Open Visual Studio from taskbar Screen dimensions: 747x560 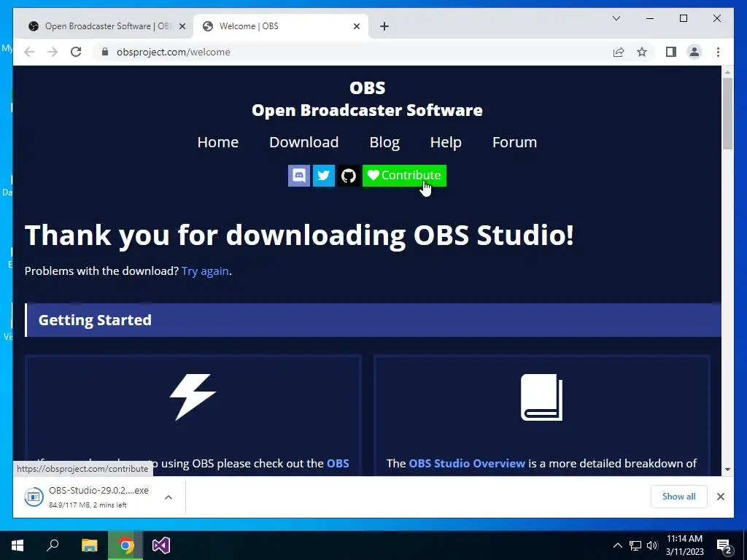pyautogui.click(x=161, y=545)
